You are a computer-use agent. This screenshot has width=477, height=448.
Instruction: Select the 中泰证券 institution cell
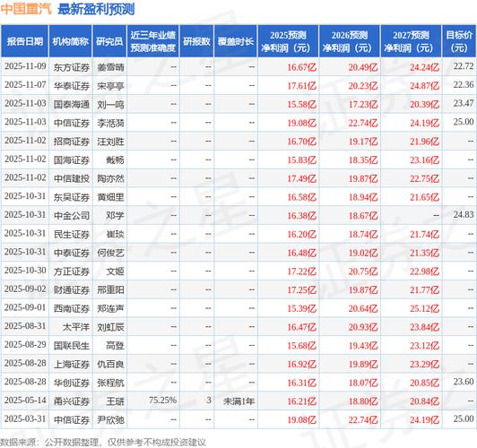[x=72, y=253]
